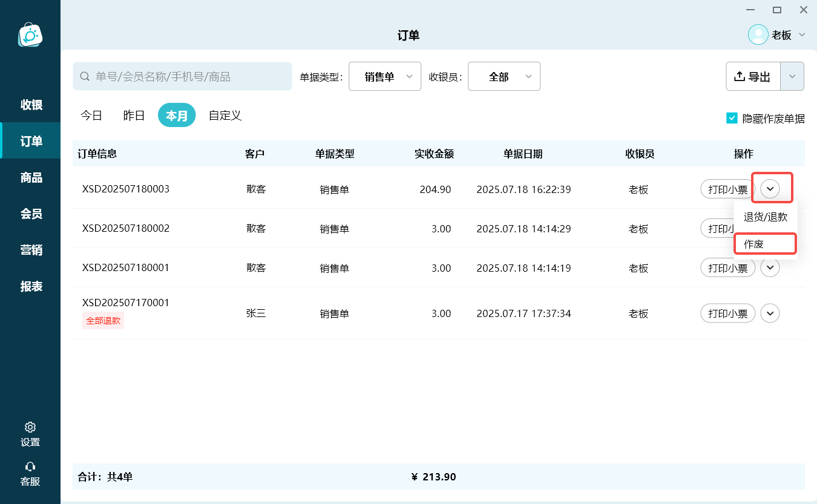Print receipt for order XSD202507180003

[728, 189]
